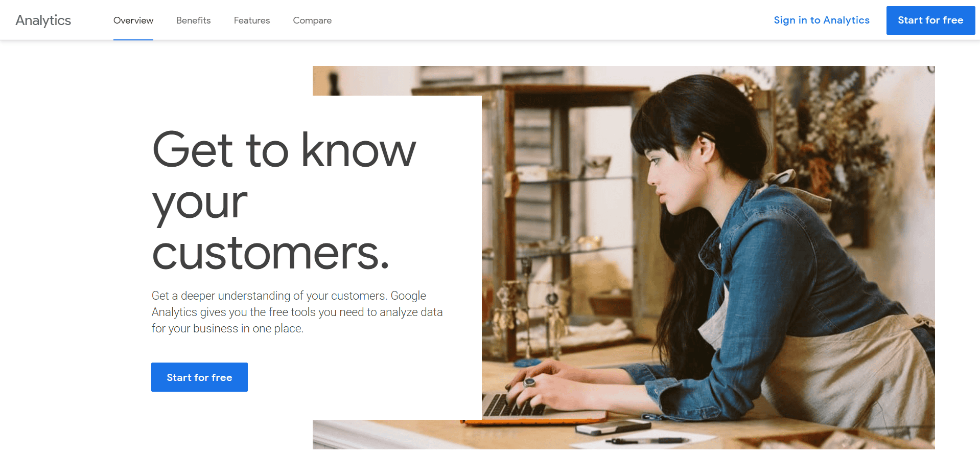The width and height of the screenshot is (980, 450).
Task: Click Start for free below the description
Action: click(199, 377)
